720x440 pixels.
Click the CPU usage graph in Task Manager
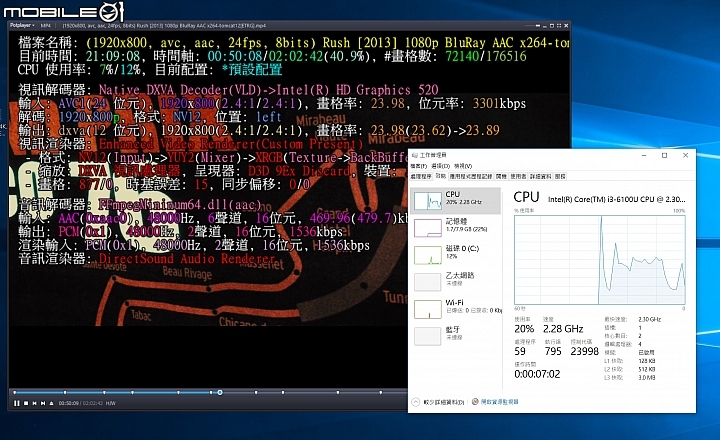click(x=600, y=259)
